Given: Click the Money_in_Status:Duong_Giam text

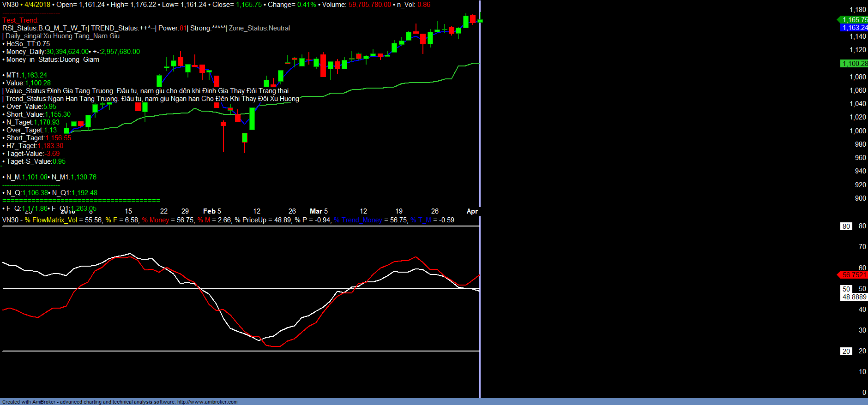Looking at the screenshot, I should 52,60.
